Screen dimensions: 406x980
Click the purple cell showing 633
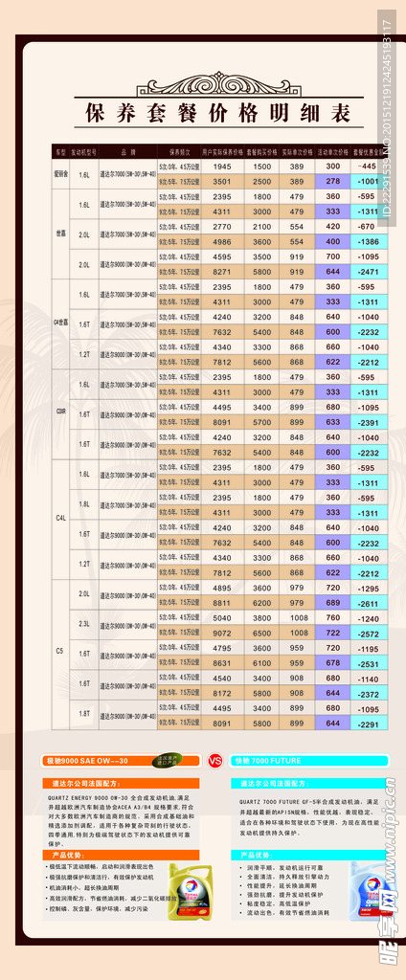pyautogui.click(x=333, y=421)
